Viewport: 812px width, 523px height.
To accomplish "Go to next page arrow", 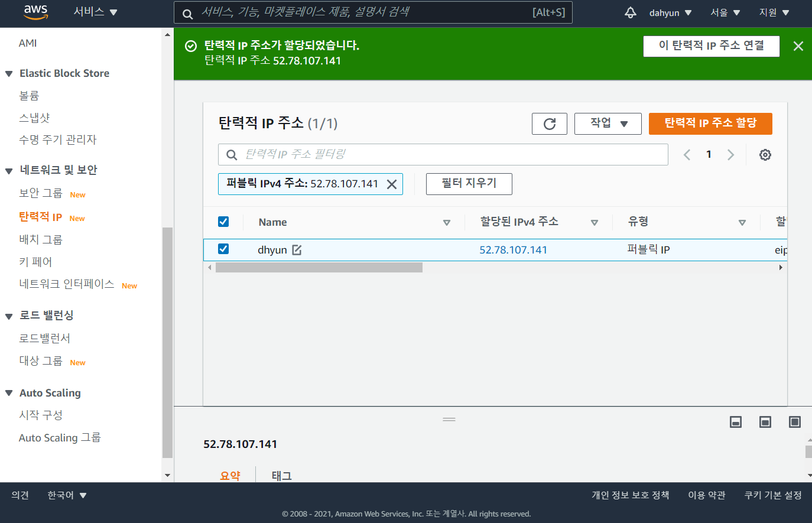I will coord(730,155).
